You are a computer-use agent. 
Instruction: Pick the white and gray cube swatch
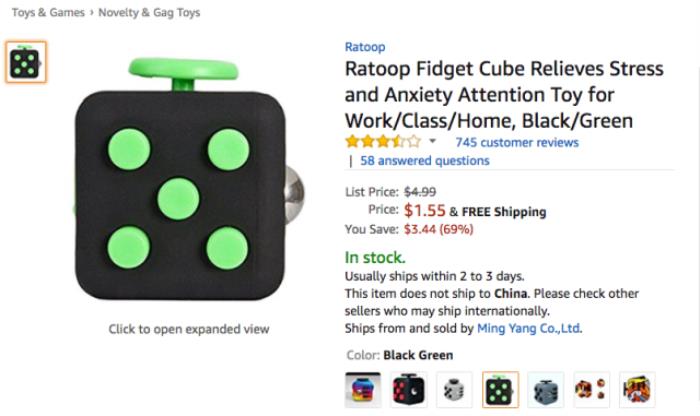coord(454,390)
